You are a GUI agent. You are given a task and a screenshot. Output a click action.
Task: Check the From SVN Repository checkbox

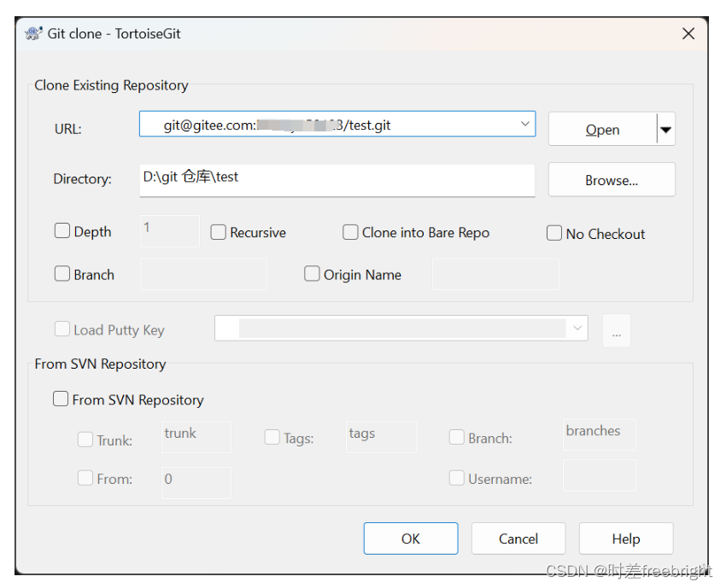[60, 399]
